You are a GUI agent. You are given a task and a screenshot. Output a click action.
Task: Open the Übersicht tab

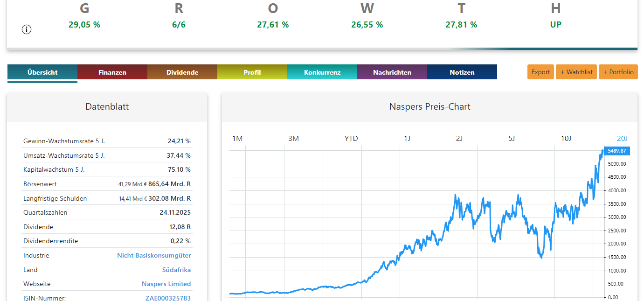pos(42,72)
